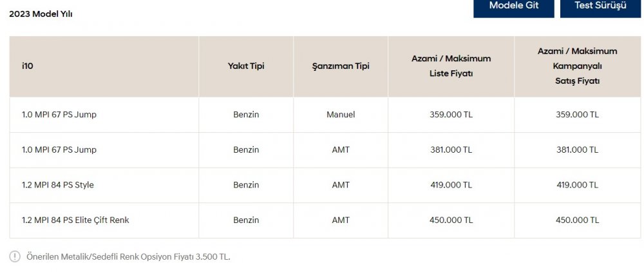Screen dimensions: 644x272
Task: Click the 381.000 TL campaign price cell
Action: click(577, 150)
